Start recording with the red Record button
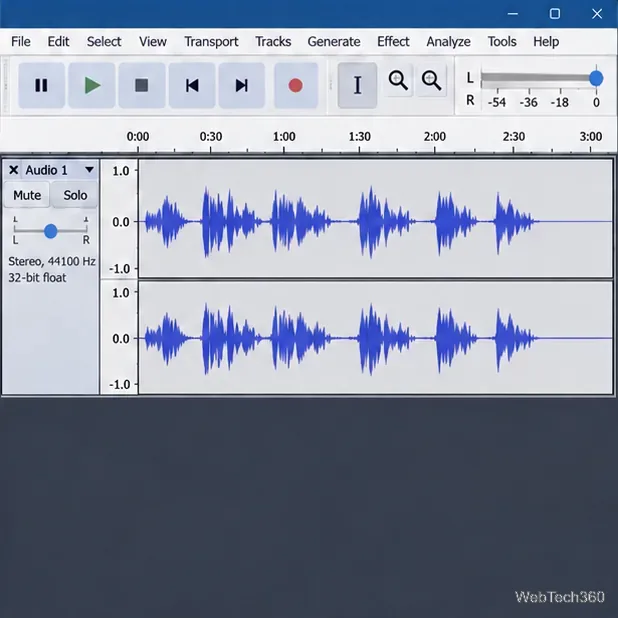The width and height of the screenshot is (618, 618). point(296,85)
